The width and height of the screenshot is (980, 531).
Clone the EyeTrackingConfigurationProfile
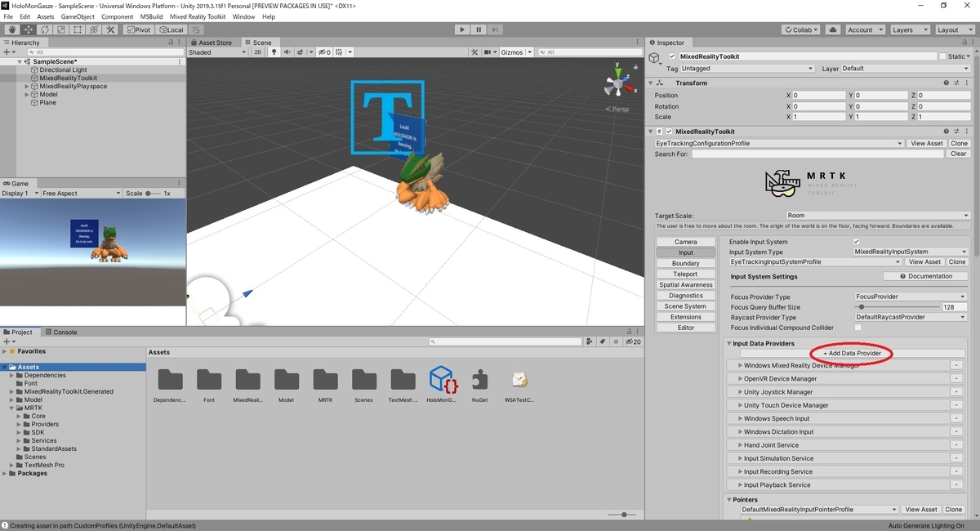click(959, 144)
